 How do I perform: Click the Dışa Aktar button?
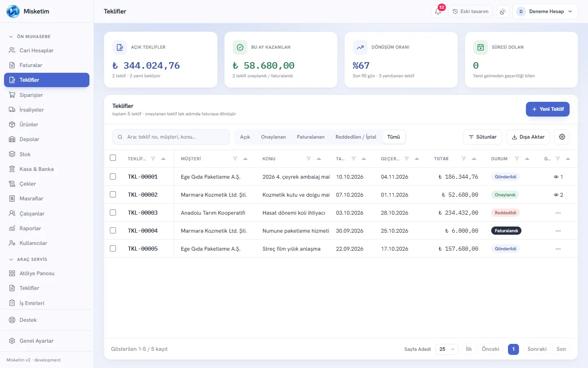528,137
